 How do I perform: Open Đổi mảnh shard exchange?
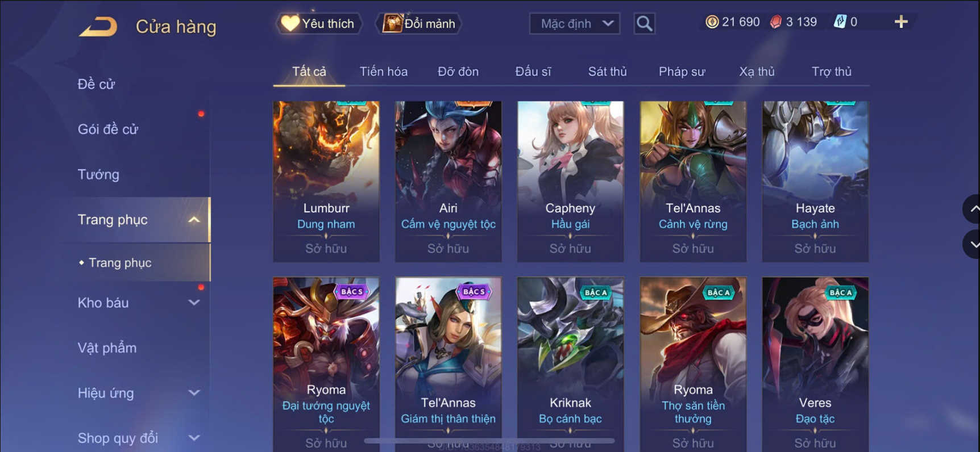[x=419, y=24]
